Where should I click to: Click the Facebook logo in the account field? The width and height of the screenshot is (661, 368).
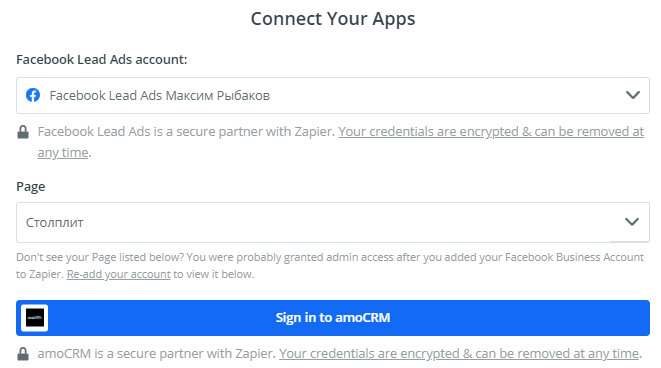pos(33,95)
